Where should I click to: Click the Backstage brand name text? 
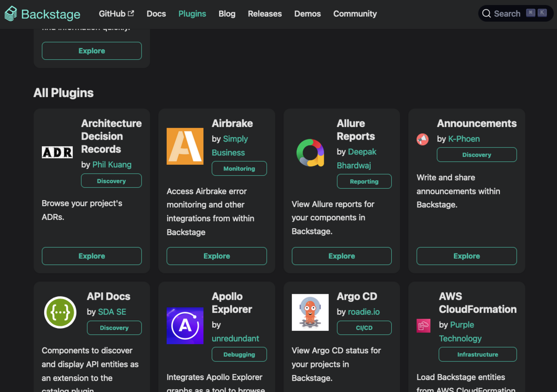point(51,14)
